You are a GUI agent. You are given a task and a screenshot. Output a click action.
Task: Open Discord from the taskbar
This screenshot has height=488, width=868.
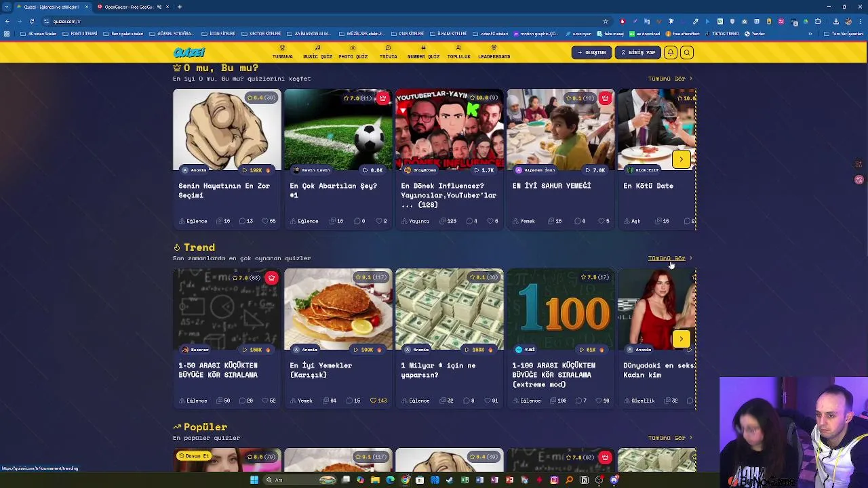pos(614,480)
